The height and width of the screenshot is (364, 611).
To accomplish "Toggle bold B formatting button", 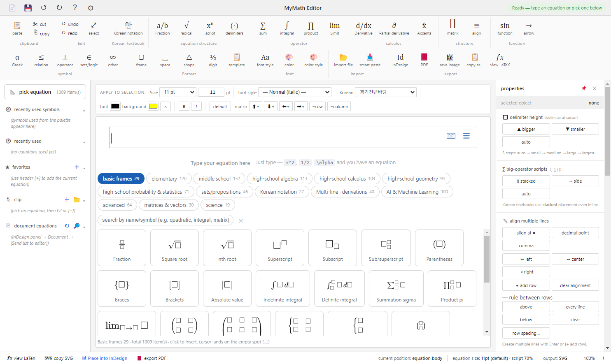I will 184,107.
